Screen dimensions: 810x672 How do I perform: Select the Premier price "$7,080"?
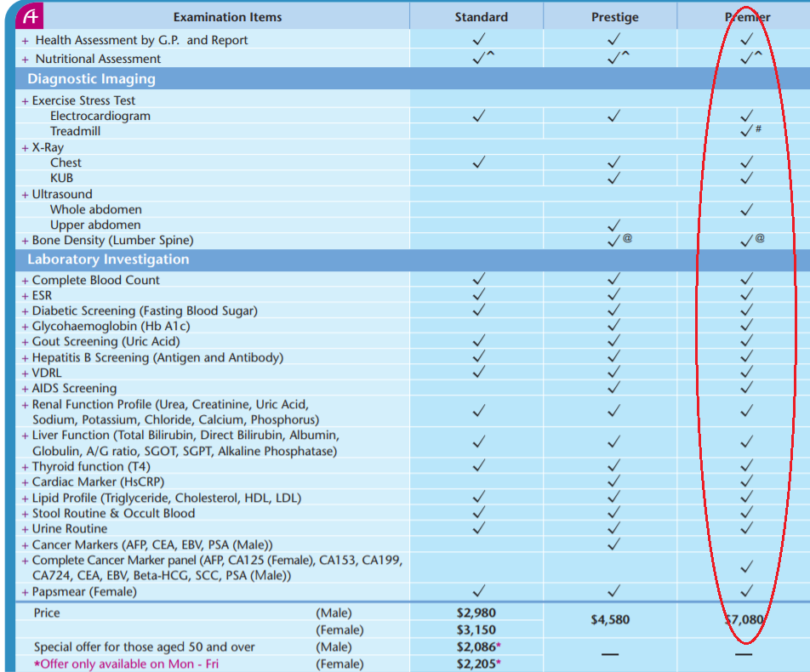tap(744, 620)
